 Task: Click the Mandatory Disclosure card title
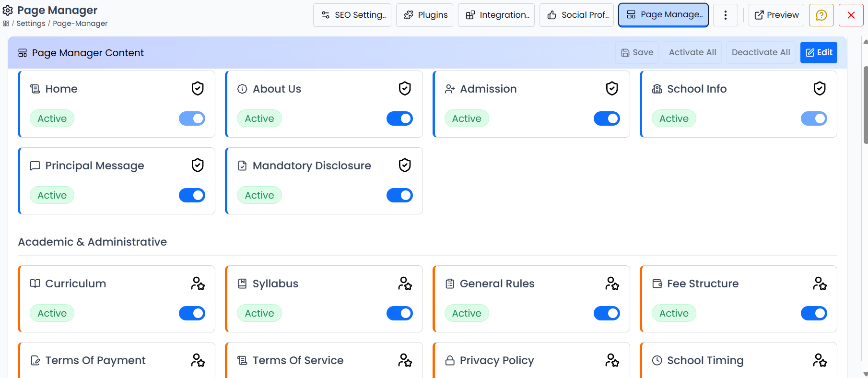tap(312, 165)
